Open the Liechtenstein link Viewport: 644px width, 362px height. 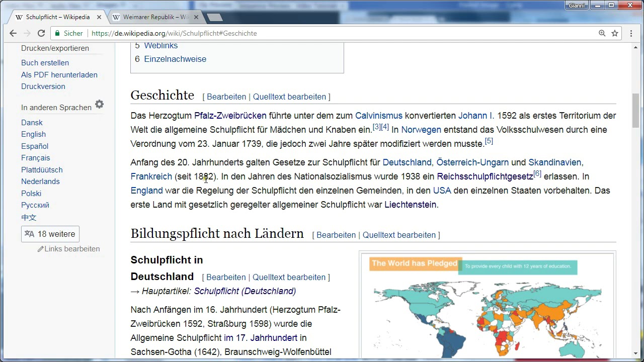coord(410,205)
